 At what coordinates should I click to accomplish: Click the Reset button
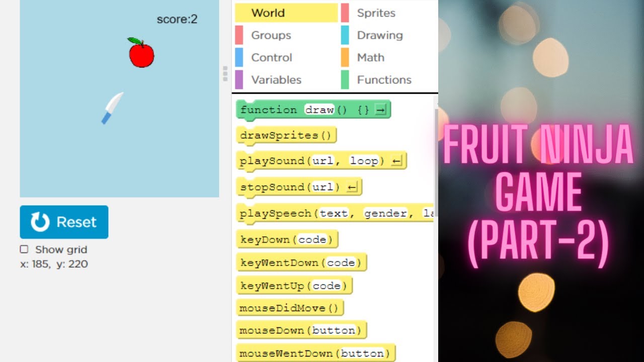pyautogui.click(x=64, y=222)
